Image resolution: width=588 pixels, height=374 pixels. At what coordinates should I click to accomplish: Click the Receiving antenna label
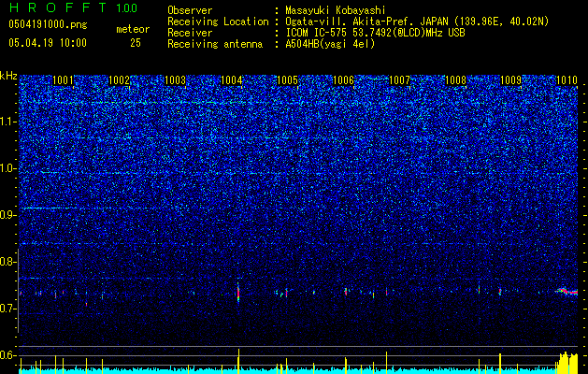click(x=215, y=44)
